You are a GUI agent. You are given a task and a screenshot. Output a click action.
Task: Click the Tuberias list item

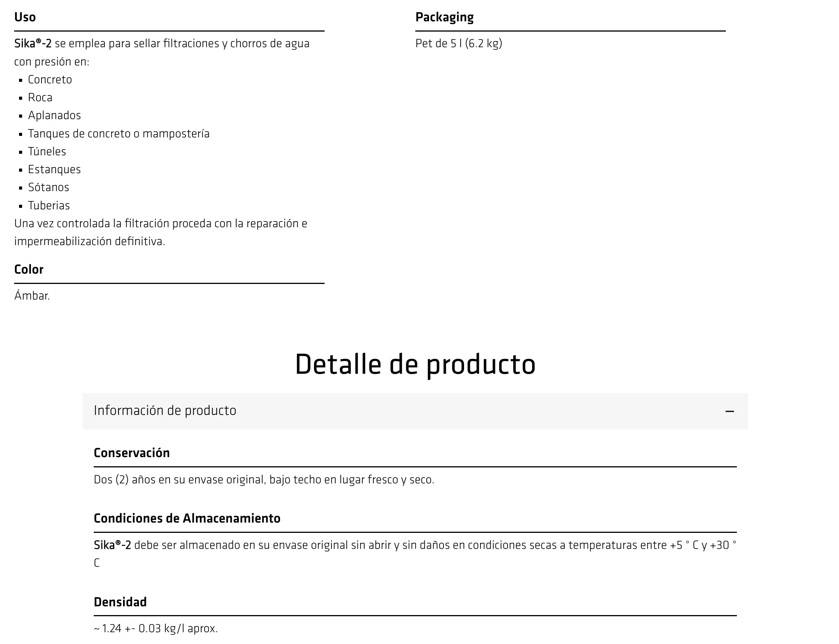click(x=49, y=206)
